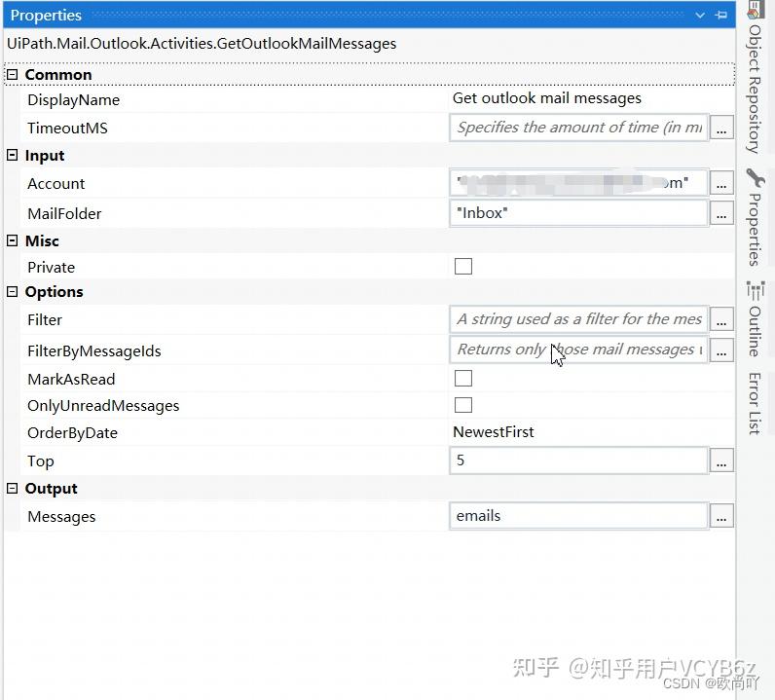Open expression editor for MailFolder
The height and width of the screenshot is (700, 775).
point(721,213)
